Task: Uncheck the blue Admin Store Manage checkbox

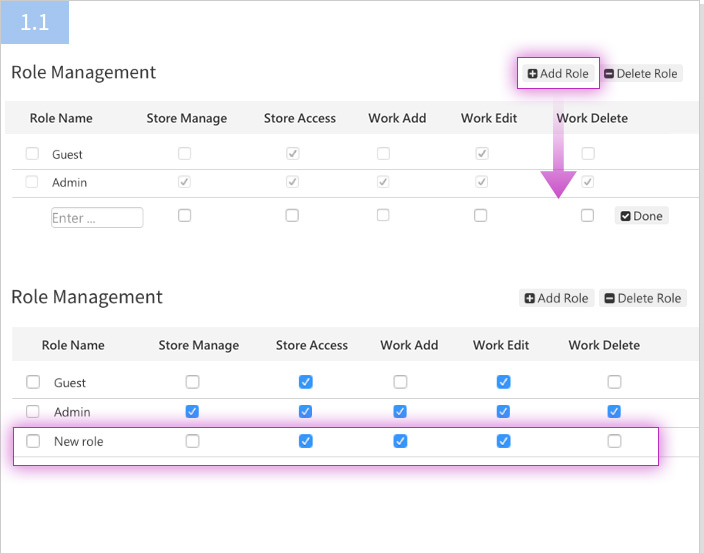Action: [x=192, y=411]
